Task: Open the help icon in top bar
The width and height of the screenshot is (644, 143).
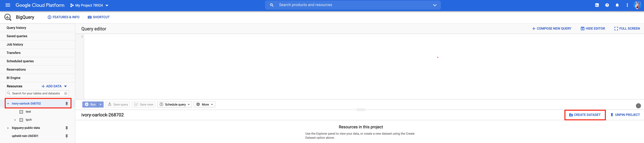Action: click(607, 5)
